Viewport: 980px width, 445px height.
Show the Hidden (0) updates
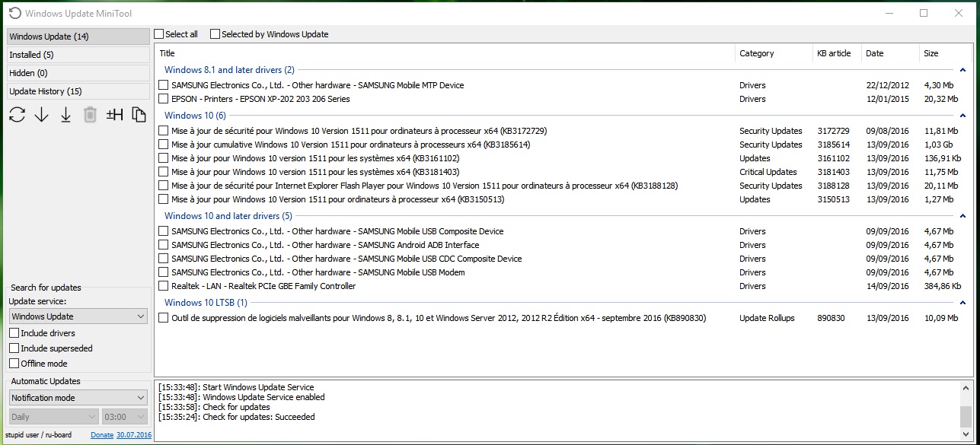click(x=78, y=73)
